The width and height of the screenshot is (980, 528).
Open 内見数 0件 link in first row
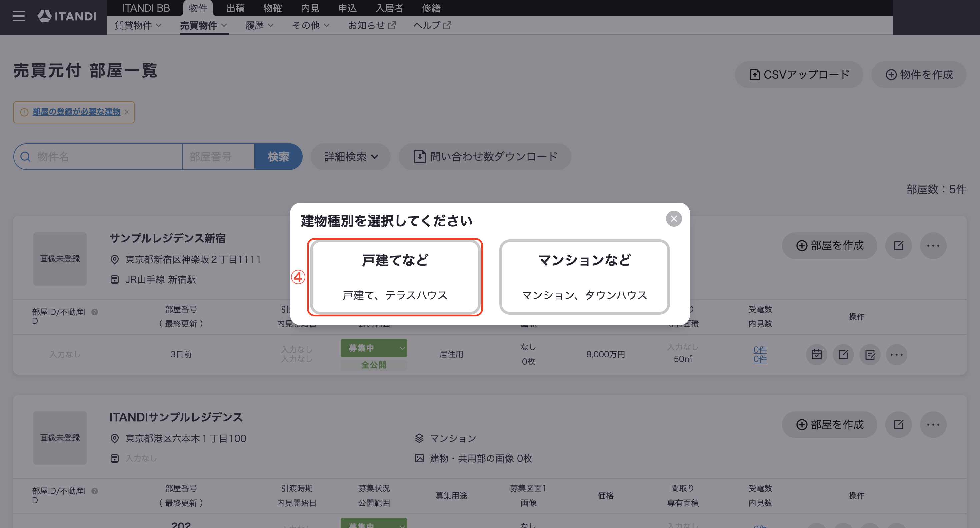(760, 359)
